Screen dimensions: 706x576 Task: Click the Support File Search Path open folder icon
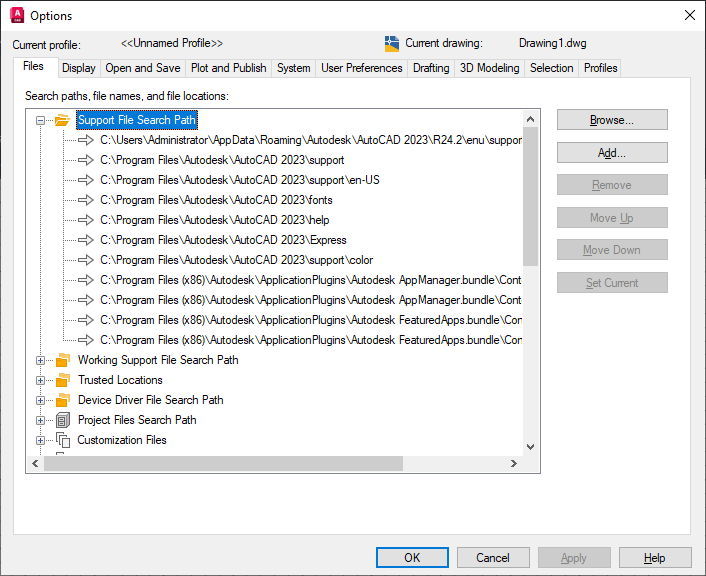(62, 120)
